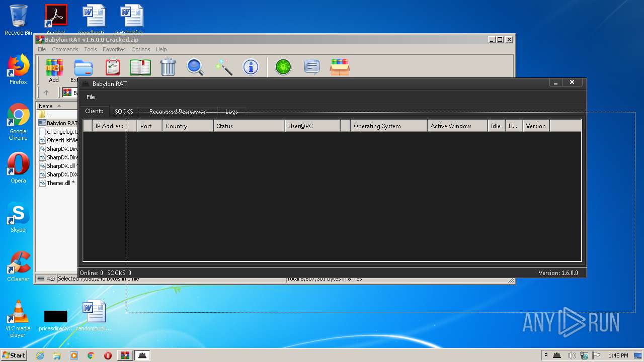Select 'Theme.dll *' in WinRAR list

click(x=57, y=183)
